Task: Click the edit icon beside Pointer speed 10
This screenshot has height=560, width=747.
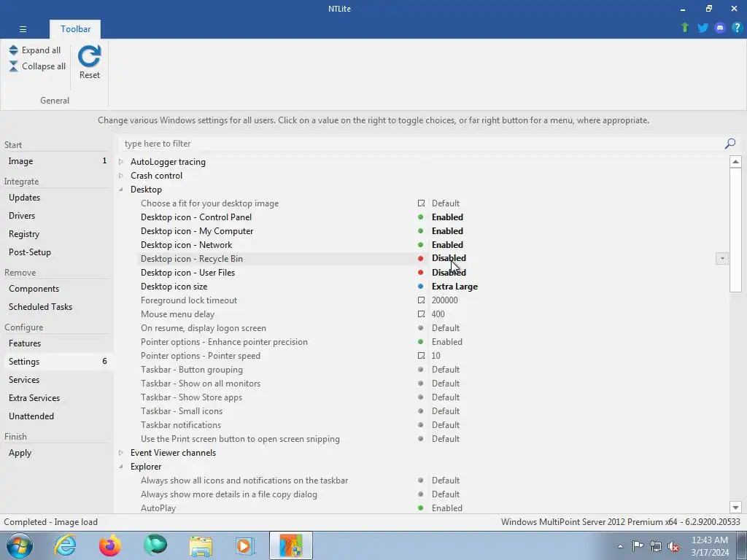Action: (421, 355)
